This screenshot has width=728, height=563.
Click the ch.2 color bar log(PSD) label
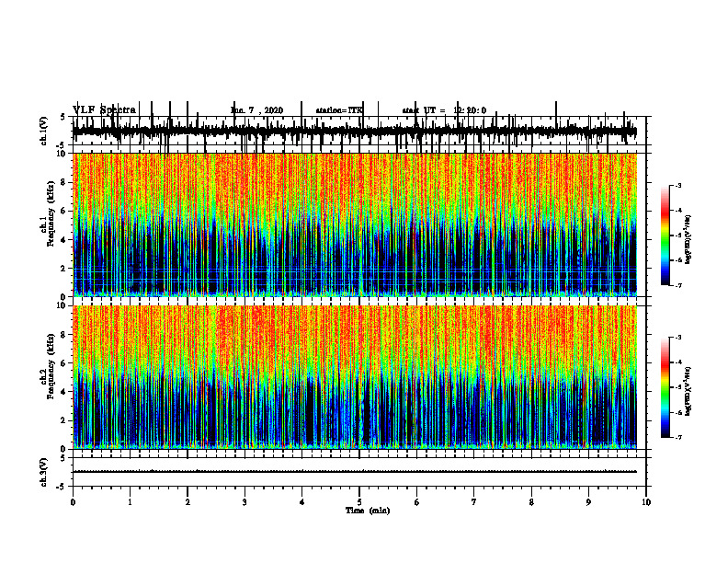(688, 392)
